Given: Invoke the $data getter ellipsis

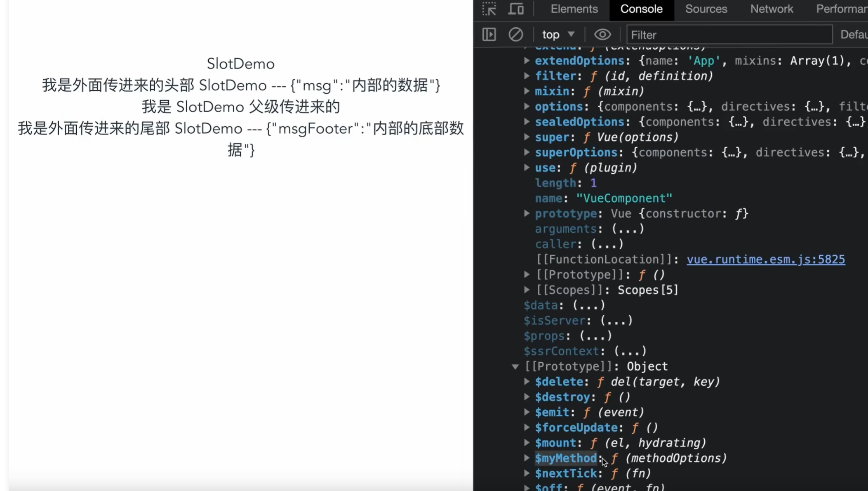Looking at the screenshot, I should pyautogui.click(x=588, y=305).
